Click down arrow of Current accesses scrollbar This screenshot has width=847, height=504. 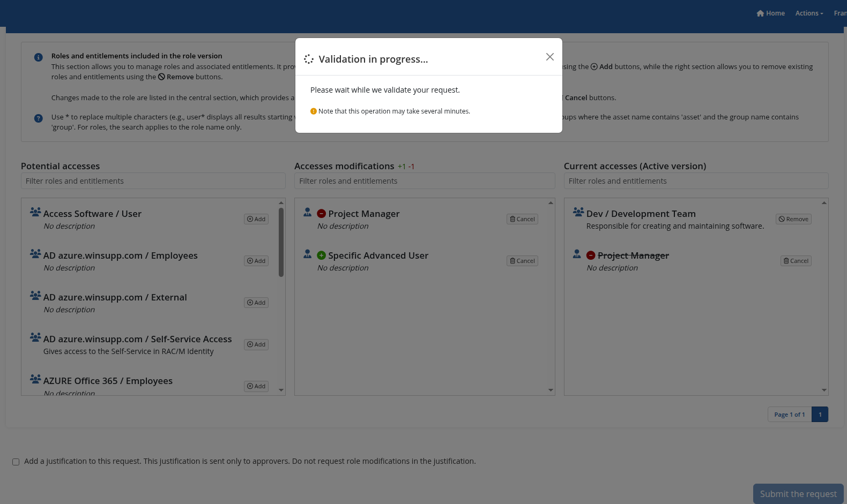click(x=824, y=390)
